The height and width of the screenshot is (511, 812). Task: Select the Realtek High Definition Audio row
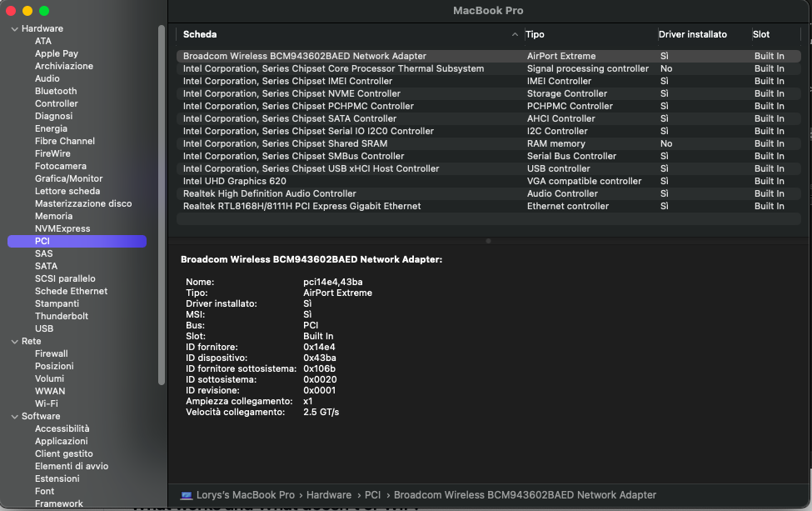488,193
